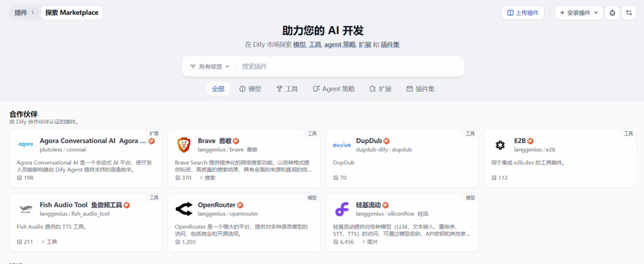Expand the 安装插件 dropdown
The image size is (644, 264).
[x=578, y=13]
